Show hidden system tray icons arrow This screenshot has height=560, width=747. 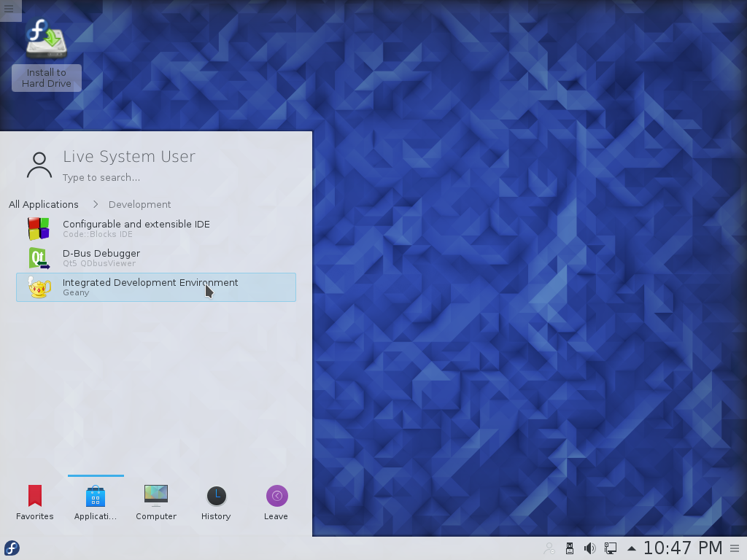pos(632,548)
